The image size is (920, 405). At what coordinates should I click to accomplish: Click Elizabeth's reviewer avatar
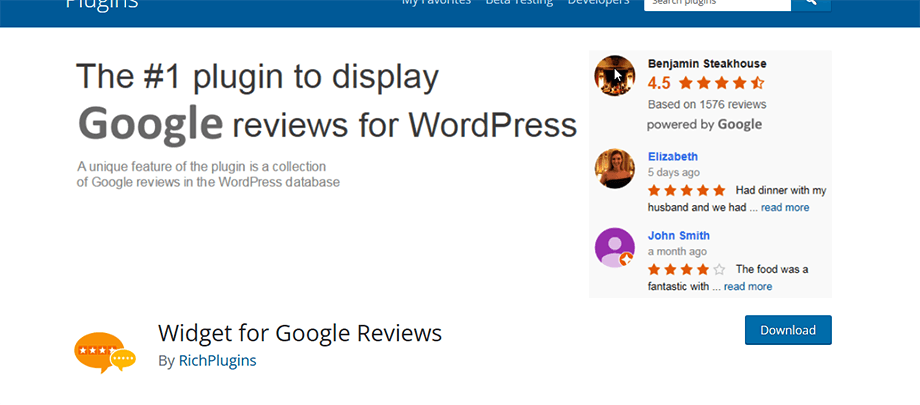pos(614,168)
